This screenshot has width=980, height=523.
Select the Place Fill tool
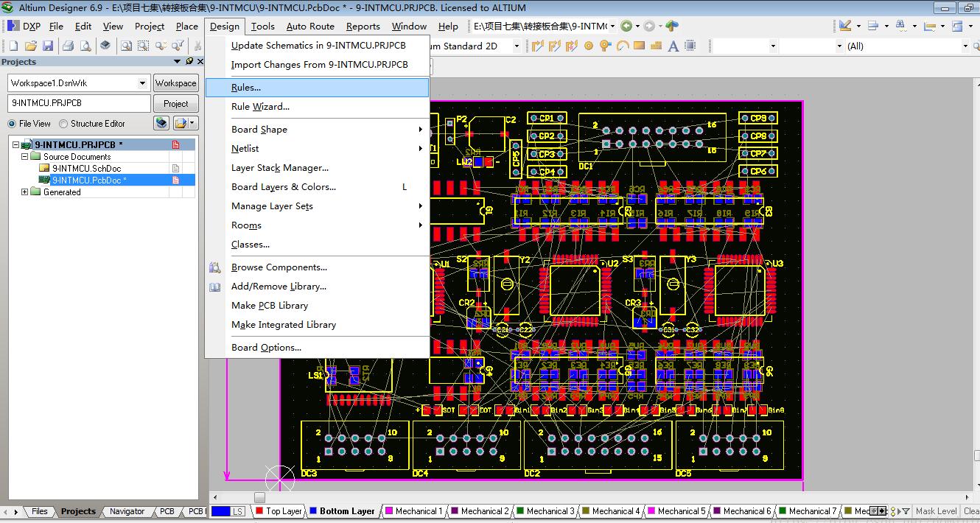click(639, 45)
